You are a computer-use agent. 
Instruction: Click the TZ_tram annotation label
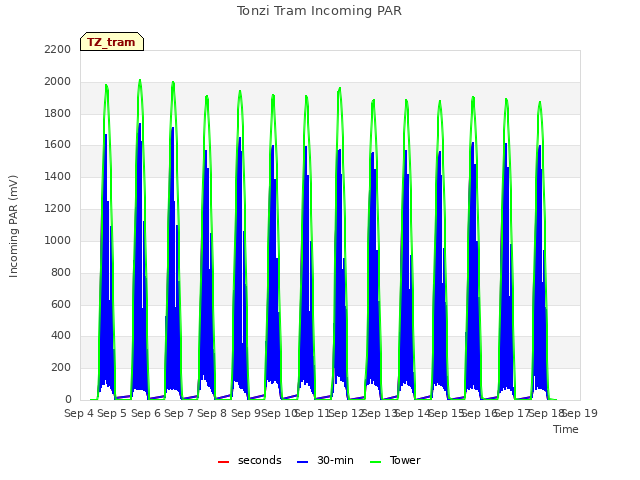[112, 42]
